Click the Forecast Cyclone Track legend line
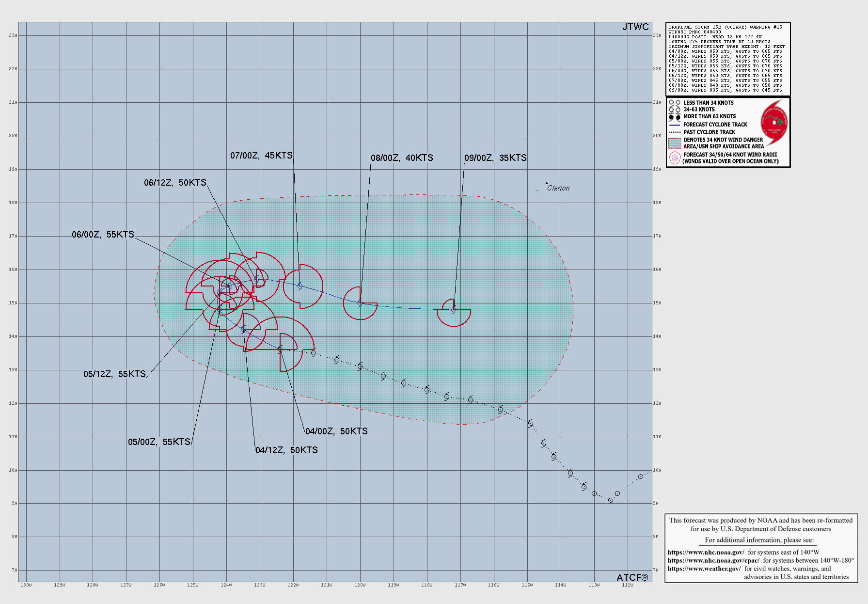Viewport: 868px width, 604px height. (x=675, y=125)
